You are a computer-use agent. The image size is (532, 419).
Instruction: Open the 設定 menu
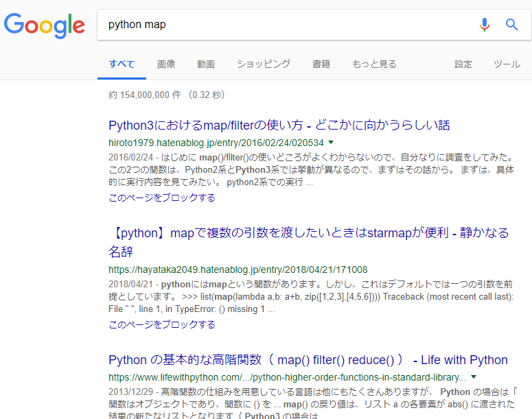click(x=463, y=64)
